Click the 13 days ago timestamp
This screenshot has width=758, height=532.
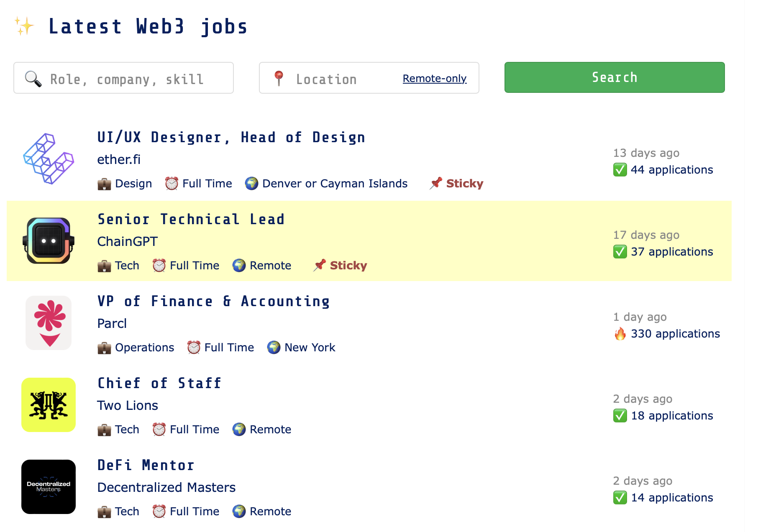[646, 153]
